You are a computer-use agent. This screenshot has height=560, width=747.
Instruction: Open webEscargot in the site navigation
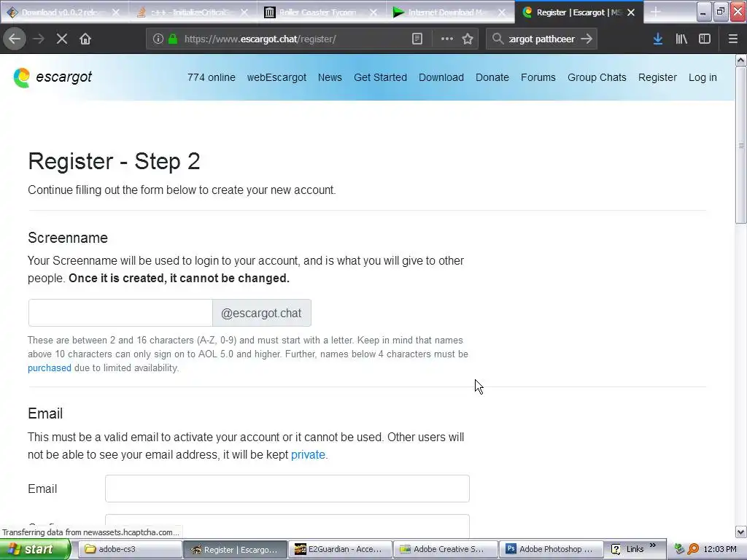click(276, 77)
